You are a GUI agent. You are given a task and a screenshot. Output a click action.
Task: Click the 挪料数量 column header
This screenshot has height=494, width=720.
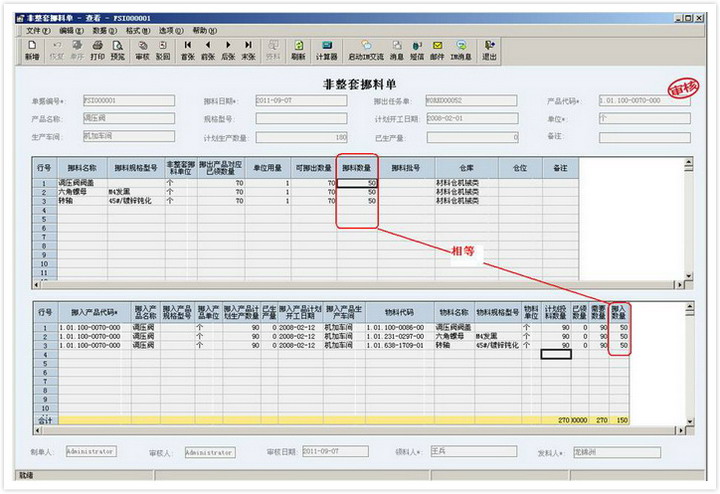[x=357, y=168]
